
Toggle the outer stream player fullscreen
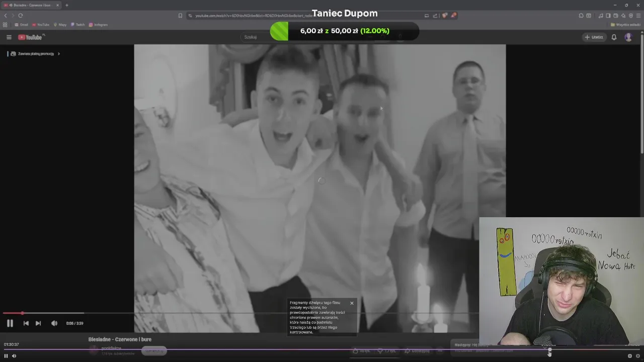tap(638, 356)
